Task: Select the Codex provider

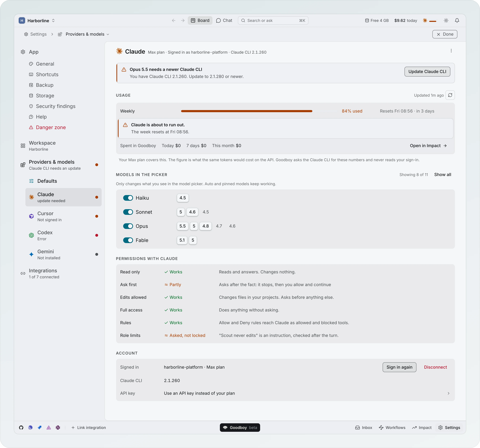Action: [x=63, y=235]
